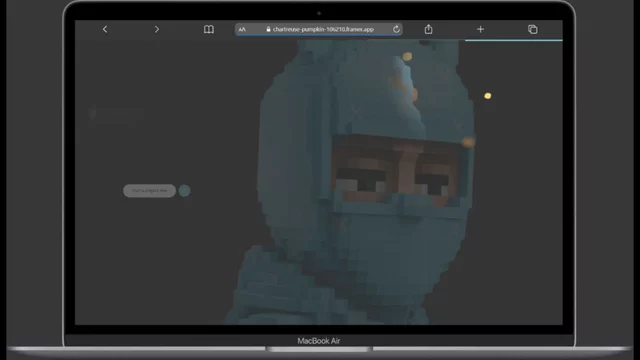Open a new tab with the plus icon
Viewport: 640px width, 360px height.
(x=480, y=29)
